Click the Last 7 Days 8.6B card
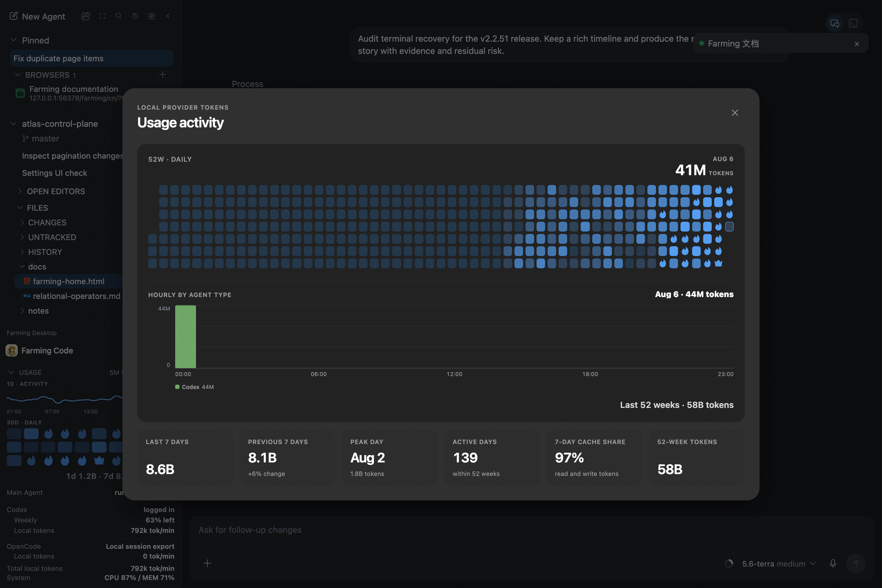 pyautogui.click(x=185, y=458)
